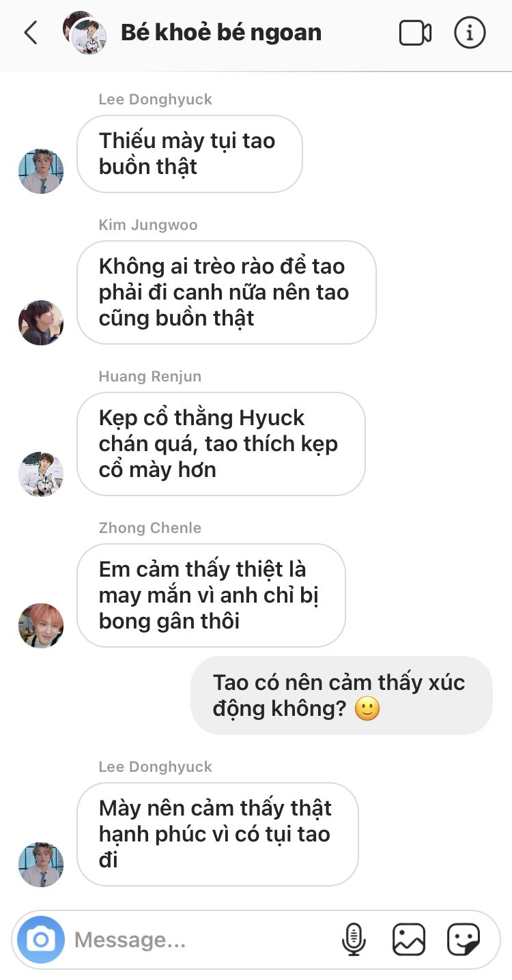This screenshot has width=512, height=980.
Task: Open the sticker picker icon
Action: click(x=464, y=940)
